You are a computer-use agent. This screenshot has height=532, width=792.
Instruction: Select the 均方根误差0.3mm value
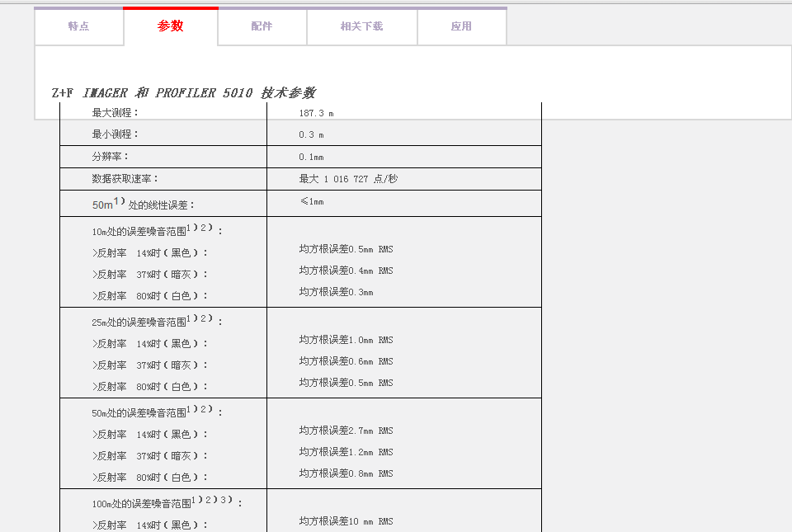(336, 292)
